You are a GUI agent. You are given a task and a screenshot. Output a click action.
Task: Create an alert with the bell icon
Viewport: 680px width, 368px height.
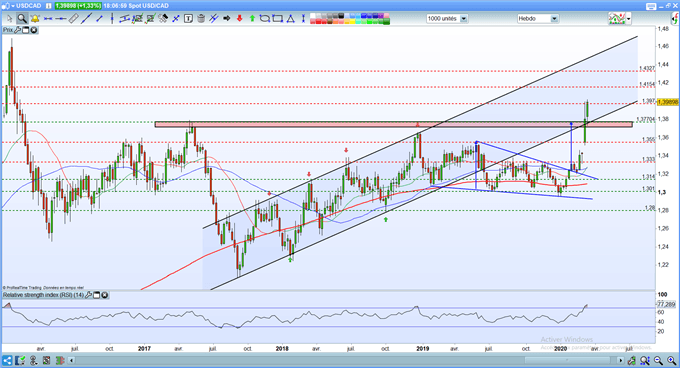(35, 19)
